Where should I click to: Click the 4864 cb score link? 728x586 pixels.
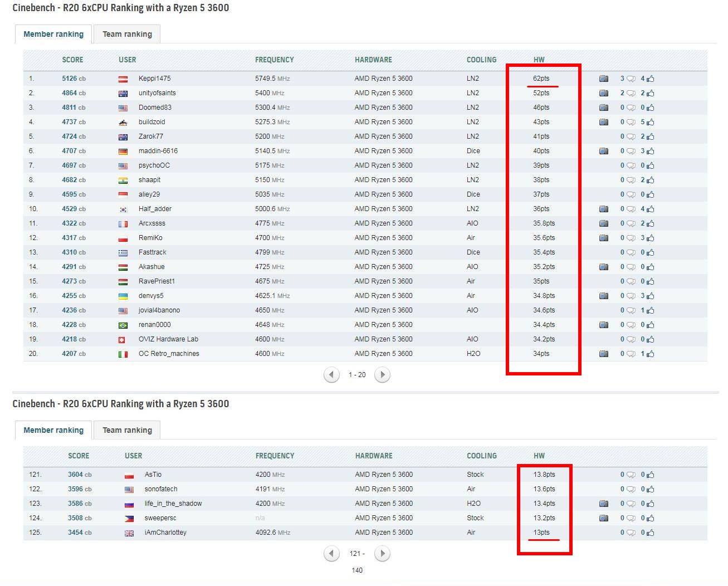pos(74,93)
